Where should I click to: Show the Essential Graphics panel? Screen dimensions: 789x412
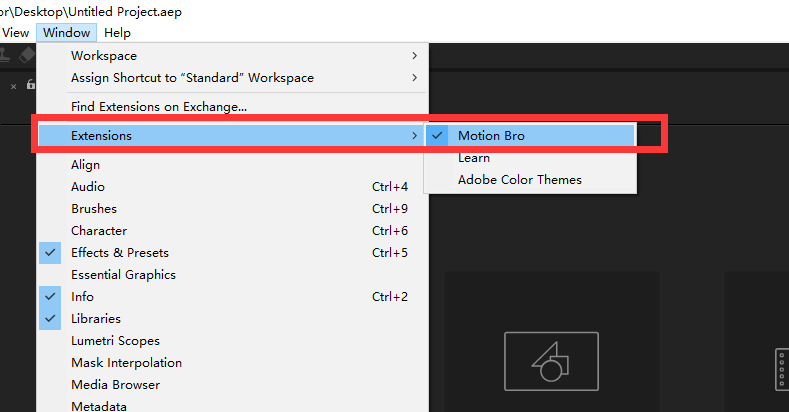coord(123,275)
